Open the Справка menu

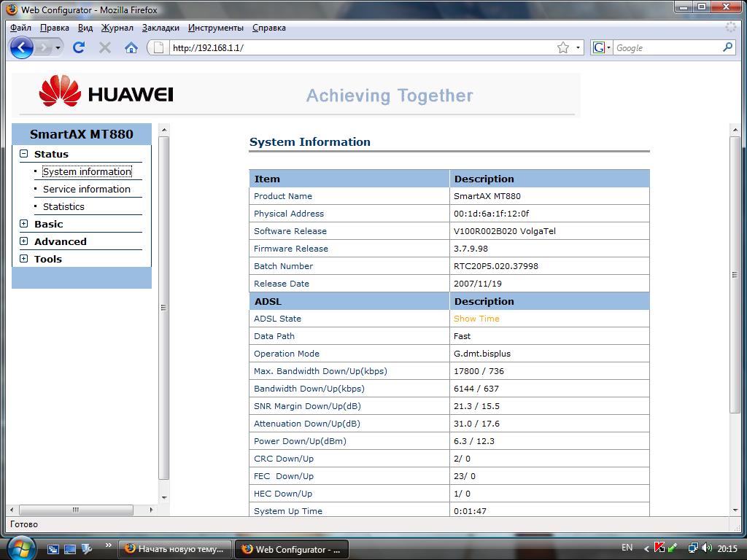269,28
